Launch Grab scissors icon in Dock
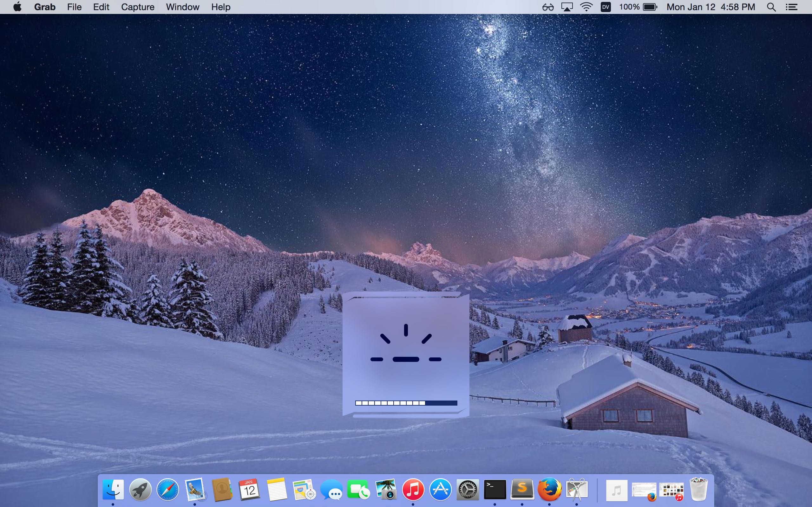The width and height of the screenshot is (812, 507). click(577, 490)
